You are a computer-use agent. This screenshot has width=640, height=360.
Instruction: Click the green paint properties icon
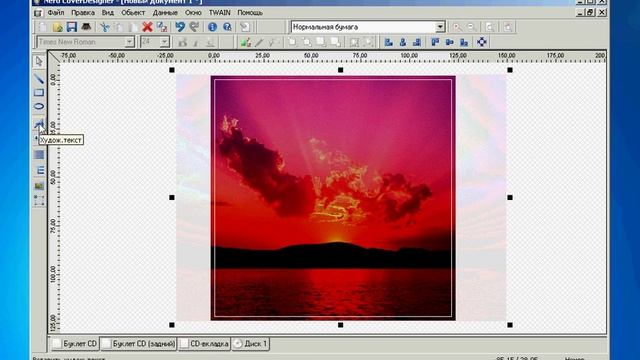tap(245, 42)
